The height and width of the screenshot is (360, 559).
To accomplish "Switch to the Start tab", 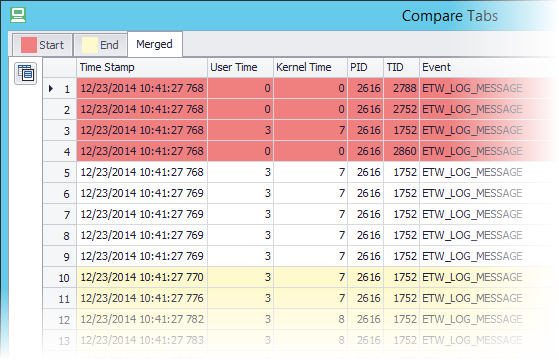I will click(x=42, y=45).
